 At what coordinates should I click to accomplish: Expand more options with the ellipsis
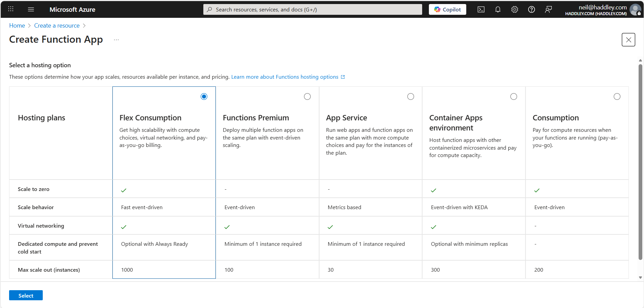coord(116,39)
